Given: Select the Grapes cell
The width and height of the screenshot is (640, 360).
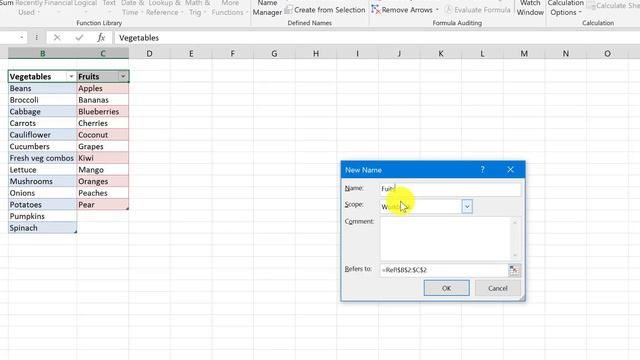Looking at the screenshot, I should click(103, 147).
